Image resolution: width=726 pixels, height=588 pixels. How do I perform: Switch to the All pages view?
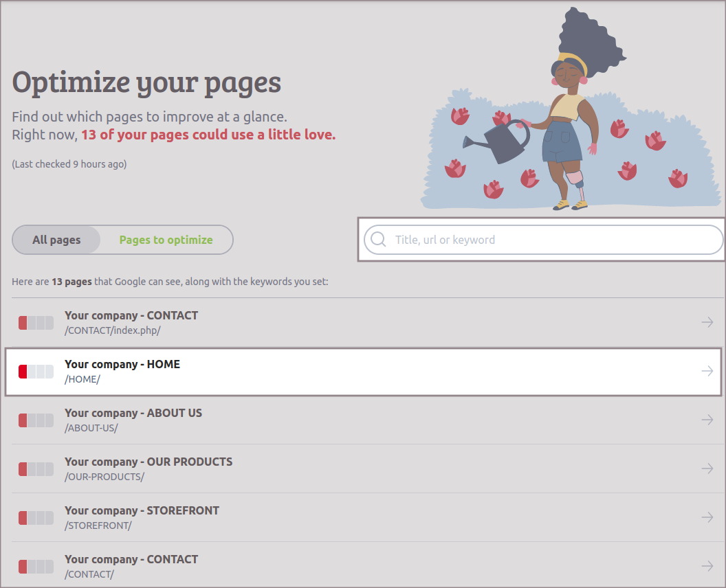pyautogui.click(x=56, y=240)
